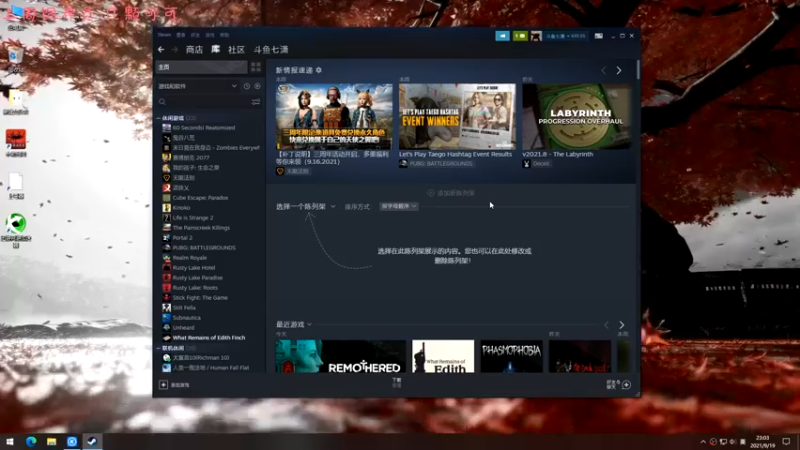800x450 pixels.
Task: Open Taego Hashtag Event Winners thumbnail
Action: (457, 116)
